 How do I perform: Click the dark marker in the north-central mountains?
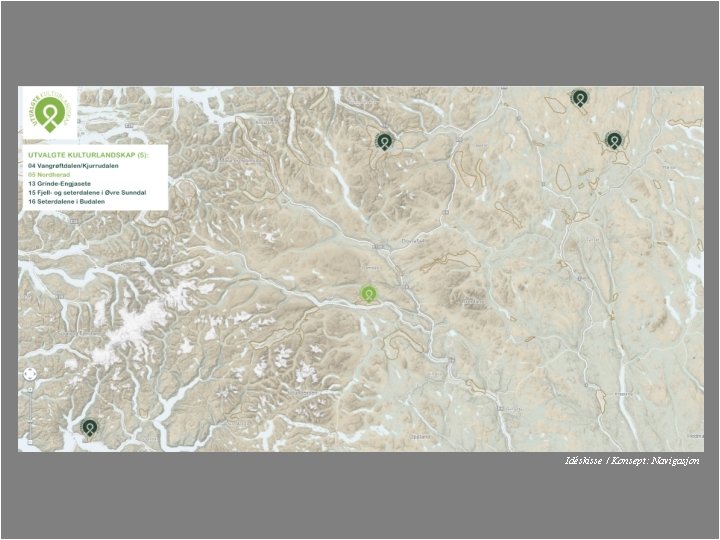pyautogui.click(x=385, y=141)
